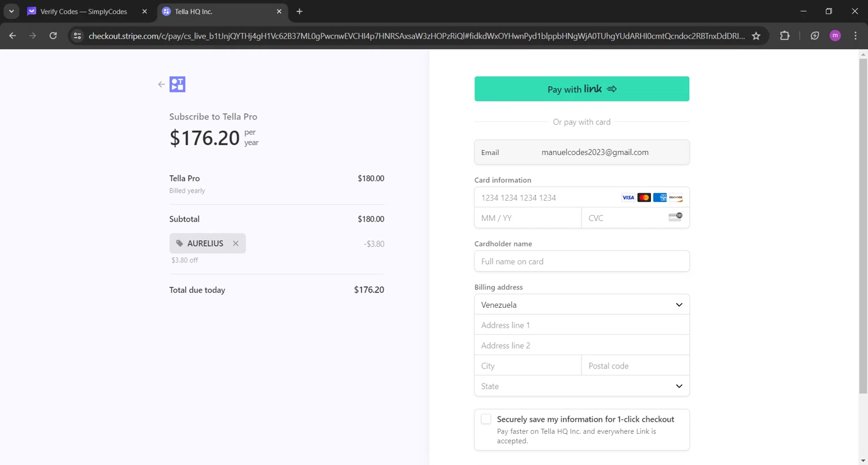This screenshot has width=868, height=465.
Task: Check Securely save my information checkbox
Action: pyautogui.click(x=486, y=419)
